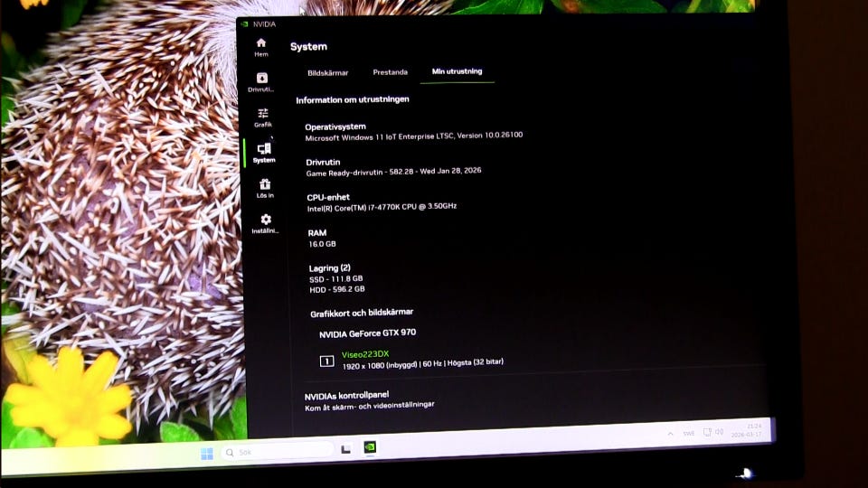The width and height of the screenshot is (868, 488).
Task: Click the NVIDIA app taskbar icon
Action: [x=370, y=446]
